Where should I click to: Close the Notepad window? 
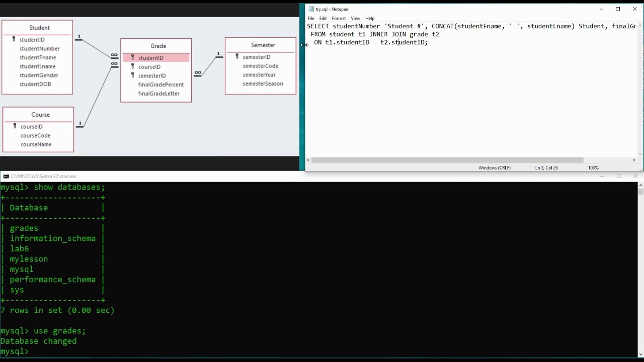pyautogui.click(x=634, y=9)
